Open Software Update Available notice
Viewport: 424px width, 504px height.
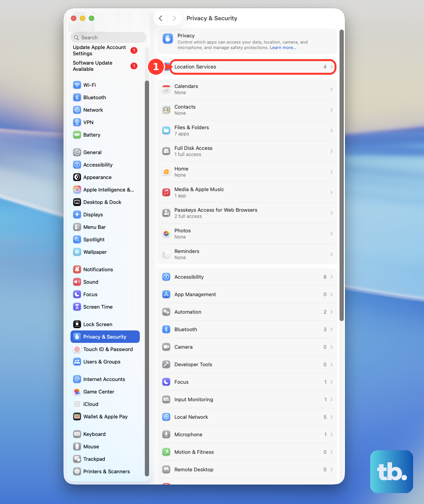[x=105, y=66]
